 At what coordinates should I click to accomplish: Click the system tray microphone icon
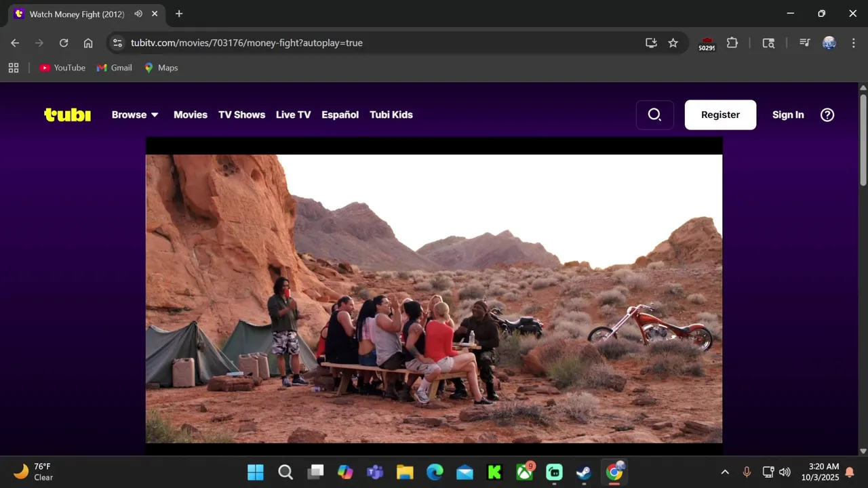[747, 472]
